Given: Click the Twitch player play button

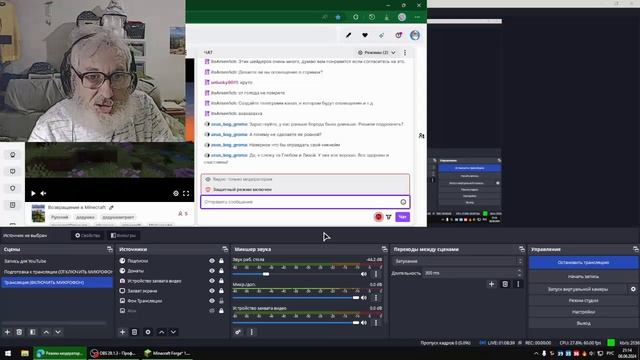Looking at the screenshot, I should (33, 193).
